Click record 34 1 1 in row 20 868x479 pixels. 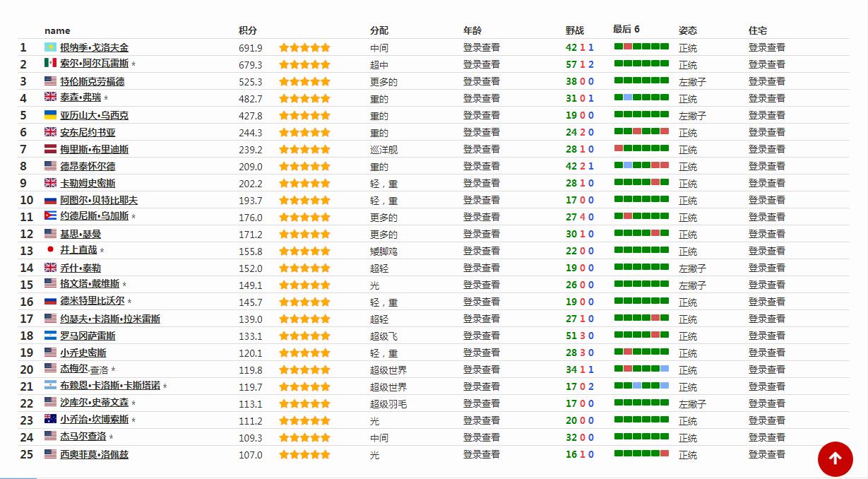(580, 369)
